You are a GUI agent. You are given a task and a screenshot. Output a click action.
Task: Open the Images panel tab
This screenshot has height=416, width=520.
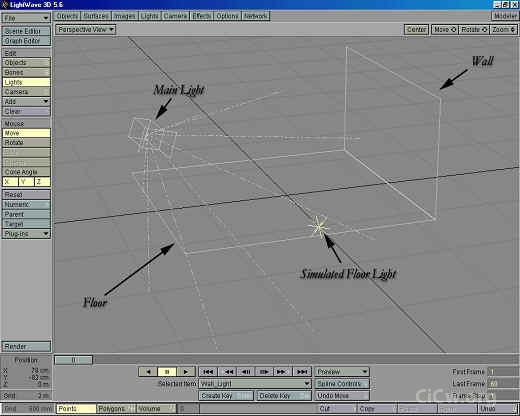(125, 16)
